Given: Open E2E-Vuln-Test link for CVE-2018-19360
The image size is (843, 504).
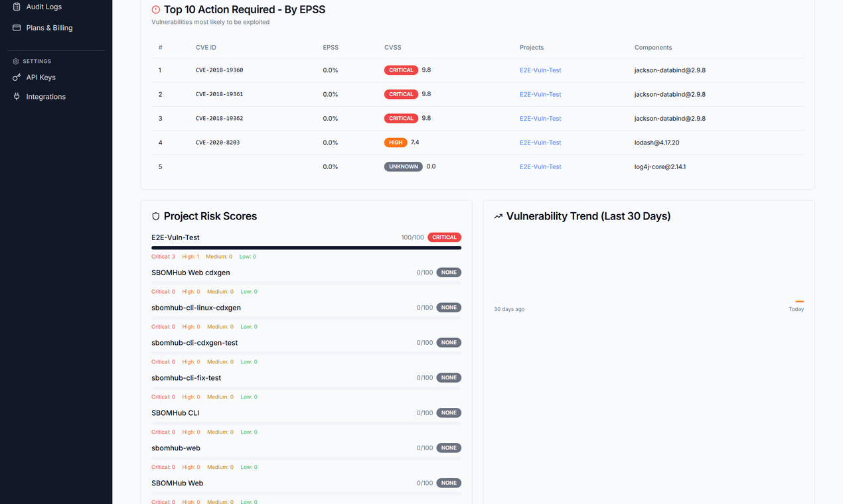Looking at the screenshot, I should [540, 70].
